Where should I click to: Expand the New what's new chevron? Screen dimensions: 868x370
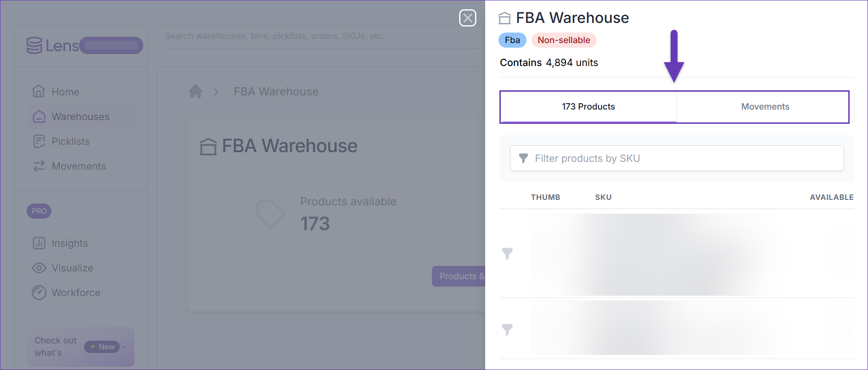point(123,347)
